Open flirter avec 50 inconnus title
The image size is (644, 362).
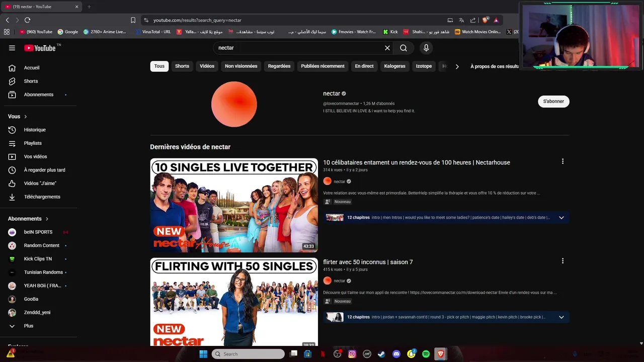[x=368, y=262]
